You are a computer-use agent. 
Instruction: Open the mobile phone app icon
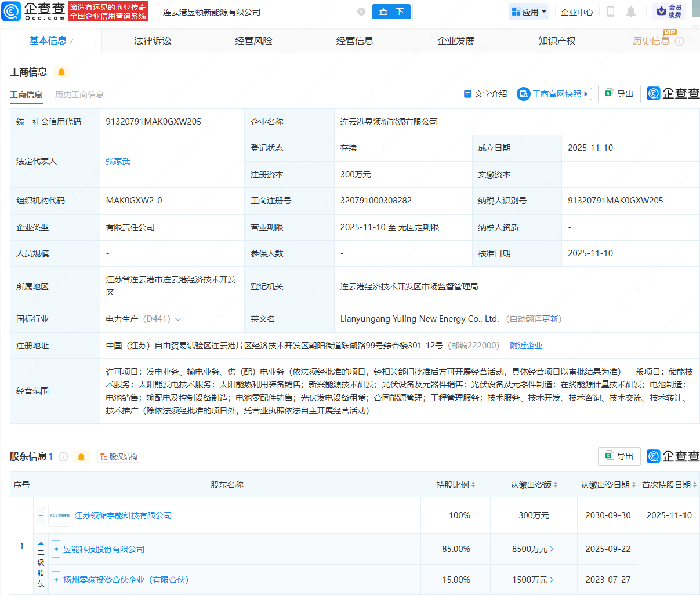[x=610, y=12]
